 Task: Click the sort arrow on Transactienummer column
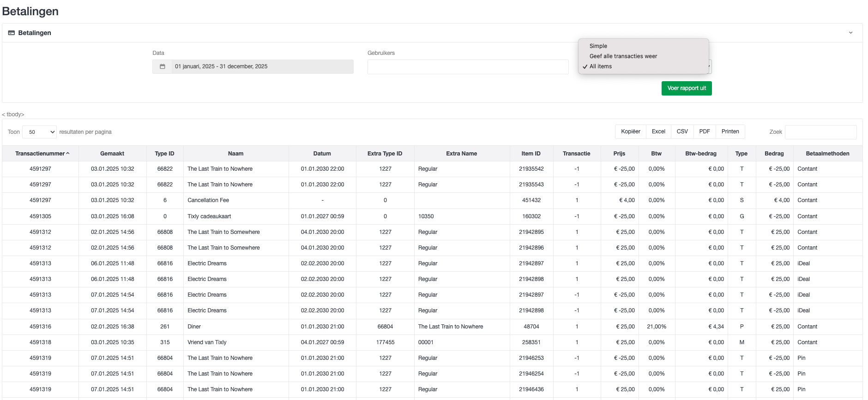coord(68,153)
